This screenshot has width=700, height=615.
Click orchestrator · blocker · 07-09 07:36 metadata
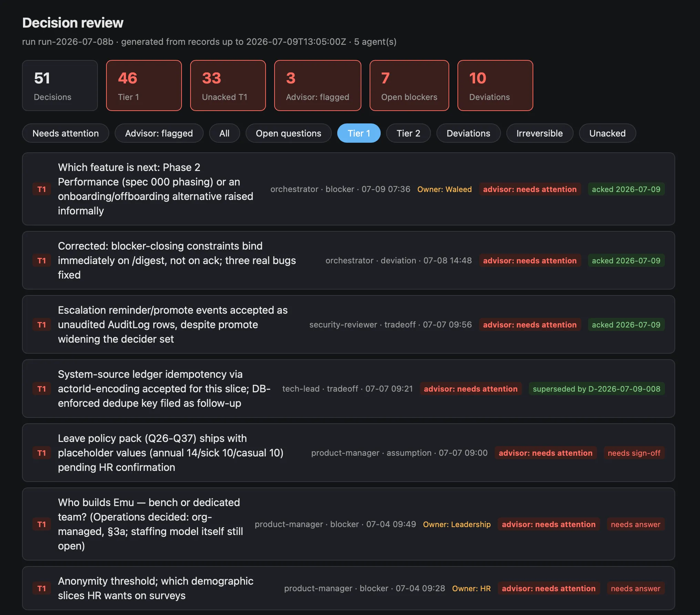pos(340,189)
